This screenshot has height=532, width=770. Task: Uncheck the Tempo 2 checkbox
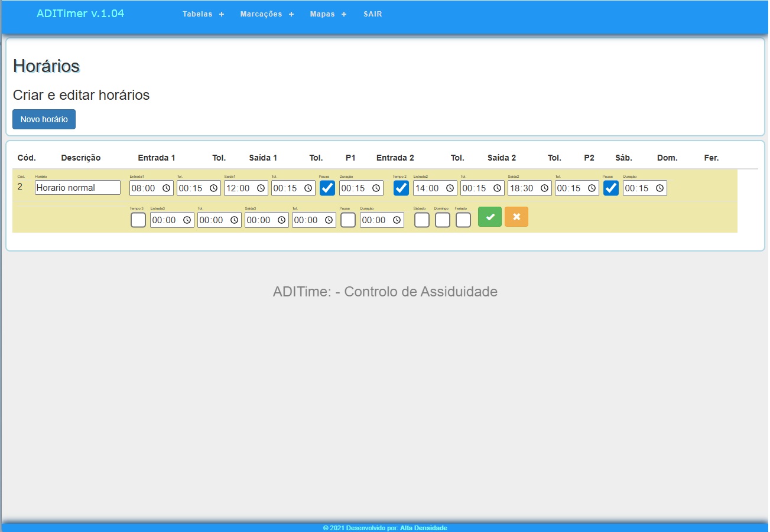(x=401, y=188)
